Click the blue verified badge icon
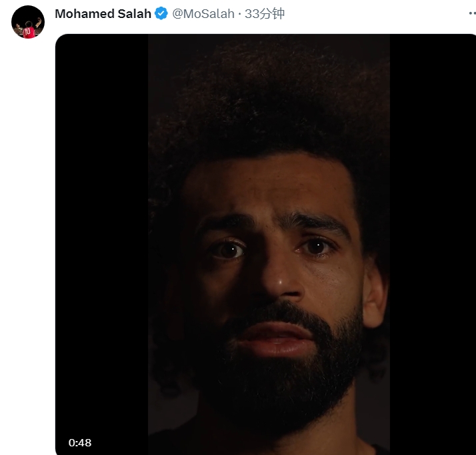This screenshot has width=476, height=455. coord(161,13)
